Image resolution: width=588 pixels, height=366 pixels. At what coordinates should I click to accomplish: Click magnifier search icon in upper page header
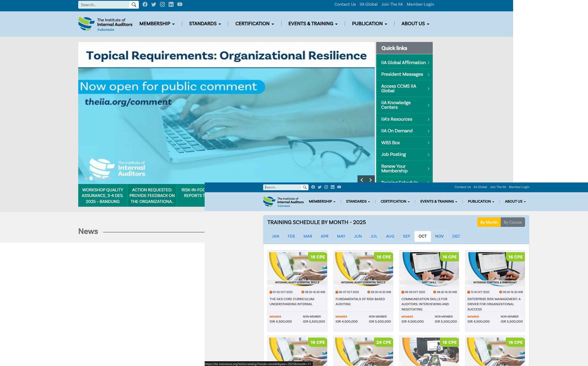coord(134,5)
